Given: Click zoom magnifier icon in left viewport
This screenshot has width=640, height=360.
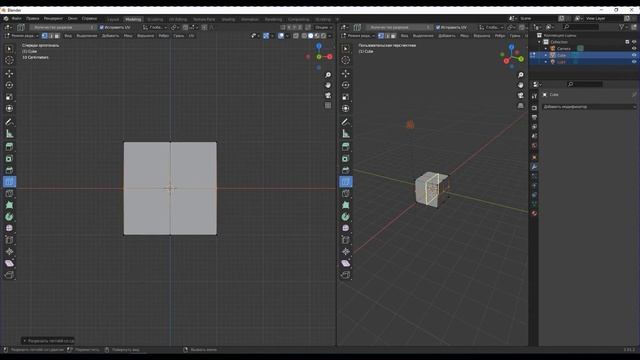Looking at the screenshot, I should (x=328, y=75).
